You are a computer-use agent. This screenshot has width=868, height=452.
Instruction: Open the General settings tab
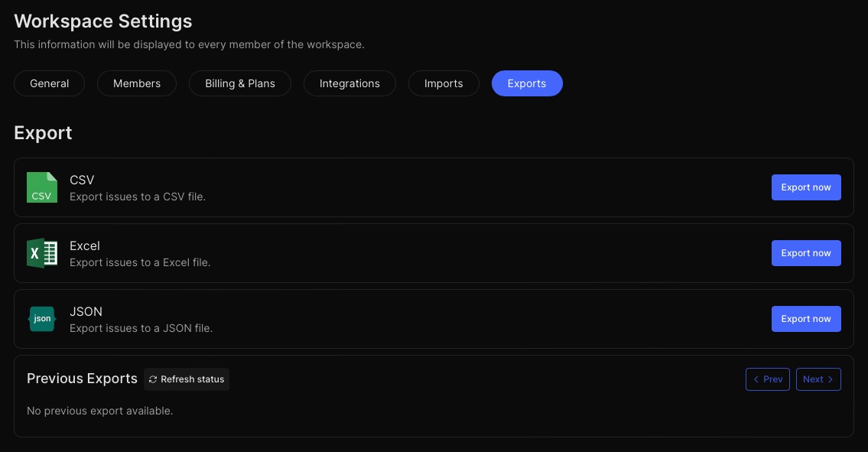(50, 83)
